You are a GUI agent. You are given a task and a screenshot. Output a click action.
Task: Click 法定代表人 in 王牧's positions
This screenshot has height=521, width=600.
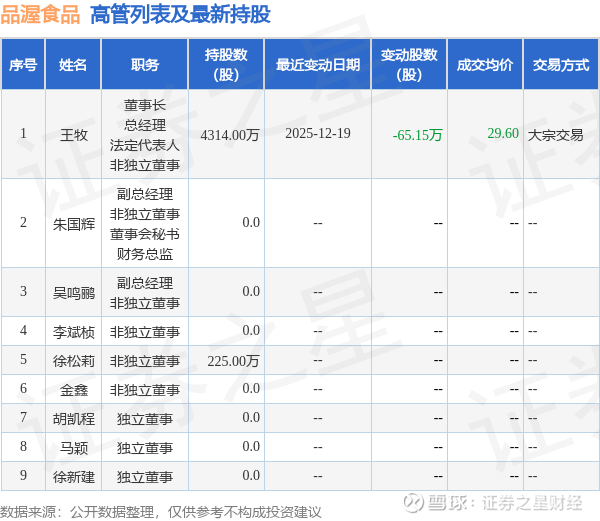(x=145, y=145)
